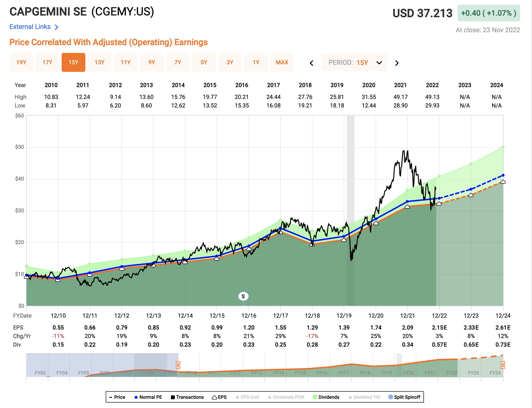This screenshot has height=408, width=532.
Task: Toggle the Price legend item
Action: [x=117, y=397]
